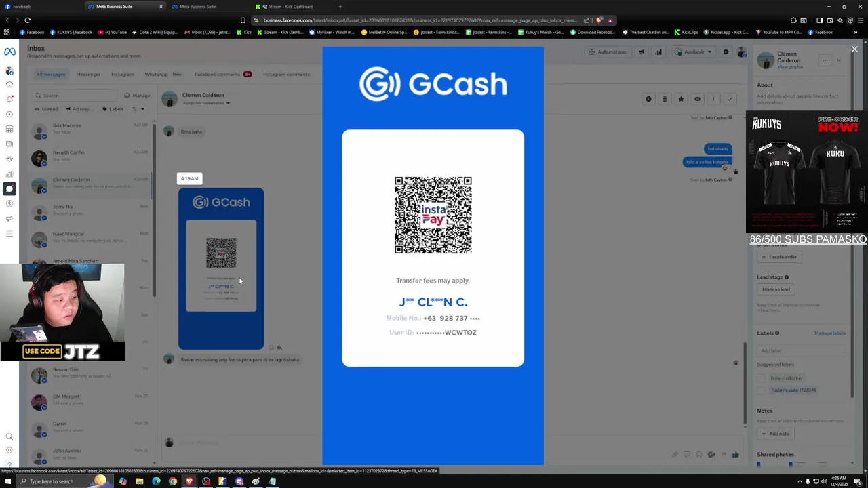Screen dimensions: 868x488
Task: Open the YouTube bookmark in bookmarks bar
Action: point(113,32)
